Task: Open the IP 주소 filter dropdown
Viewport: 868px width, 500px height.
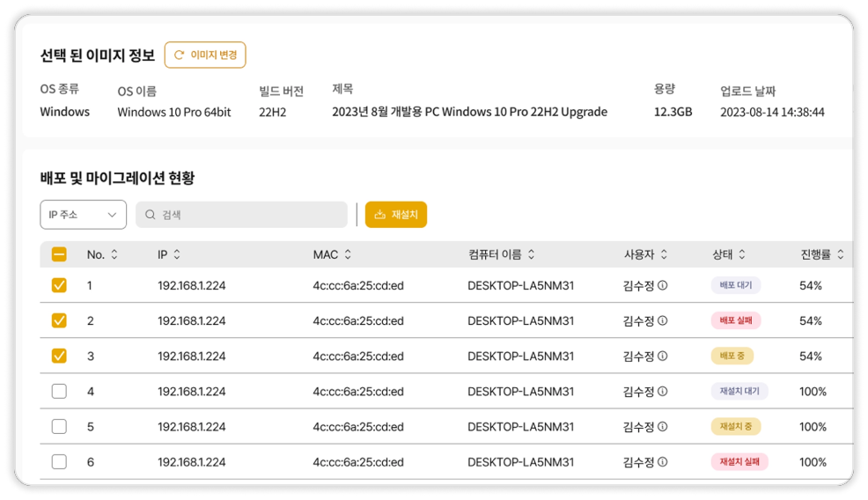Action: [x=83, y=215]
